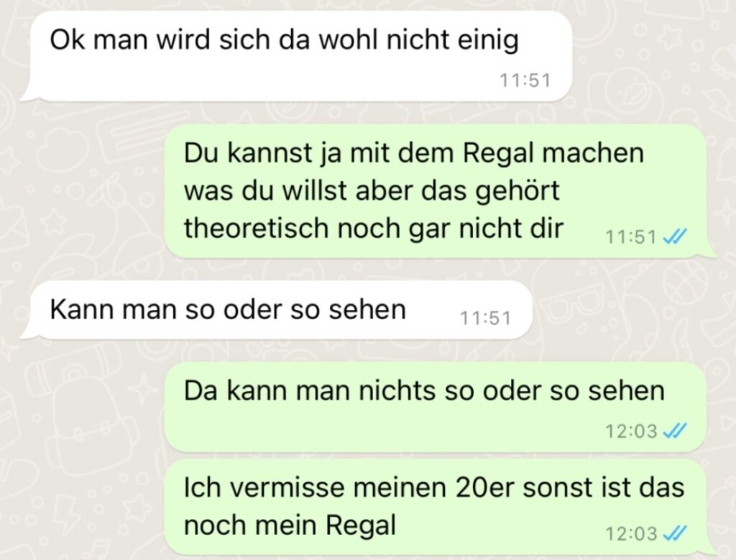Click the 11:51 timestamp on the first white message
736x560 pixels.
[x=525, y=81]
